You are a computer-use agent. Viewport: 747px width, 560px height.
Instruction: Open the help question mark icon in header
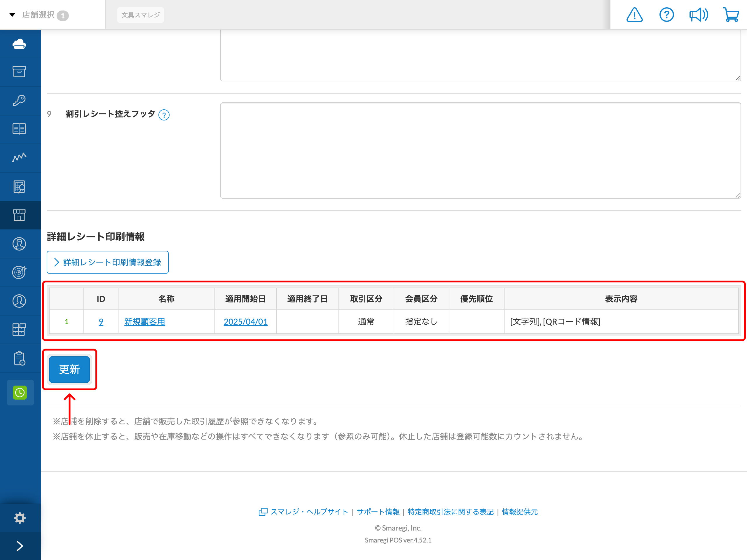pyautogui.click(x=666, y=15)
